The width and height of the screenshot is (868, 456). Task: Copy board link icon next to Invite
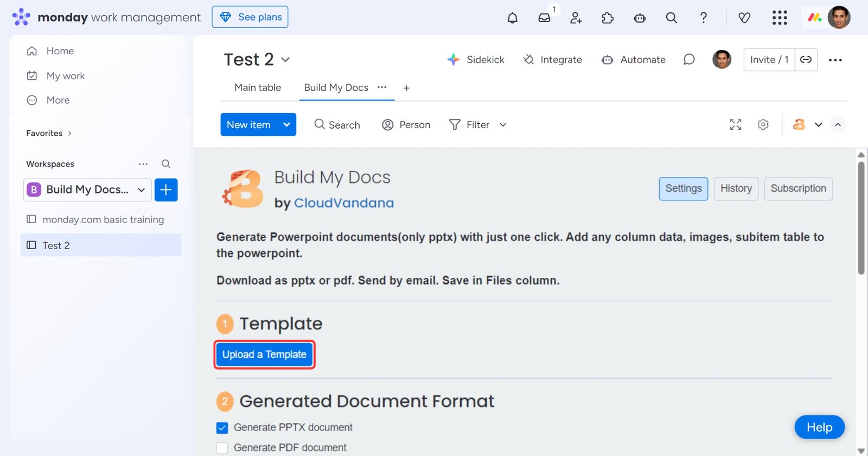tap(806, 60)
